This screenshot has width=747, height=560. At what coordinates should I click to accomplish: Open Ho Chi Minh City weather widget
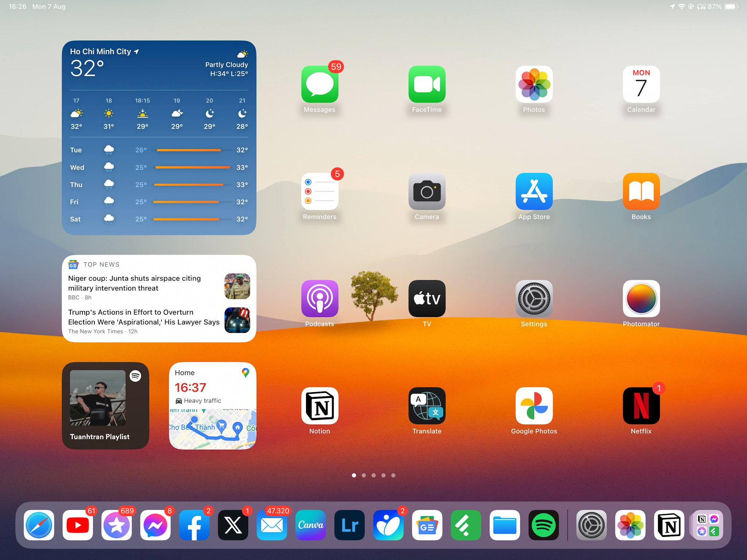pyautogui.click(x=159, y=138)
